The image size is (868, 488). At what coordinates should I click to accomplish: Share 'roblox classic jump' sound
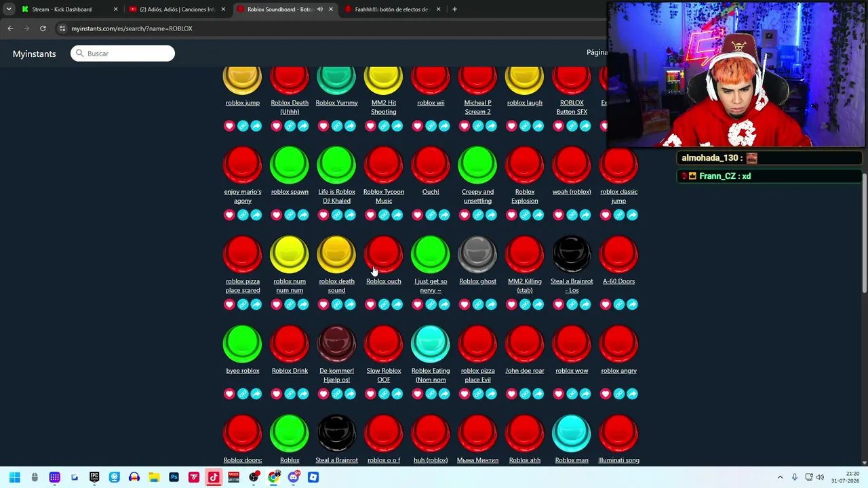(x=632, y=215)
